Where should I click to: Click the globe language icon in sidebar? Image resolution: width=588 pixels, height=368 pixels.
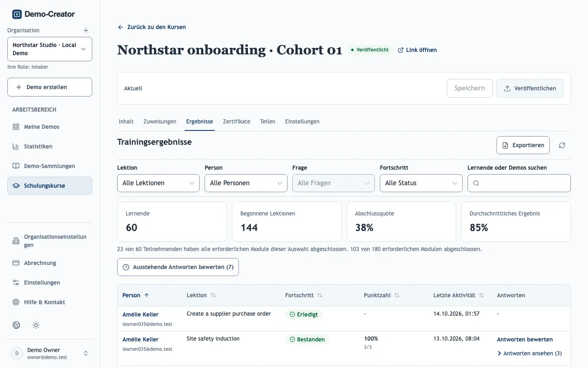pos(16,325)
